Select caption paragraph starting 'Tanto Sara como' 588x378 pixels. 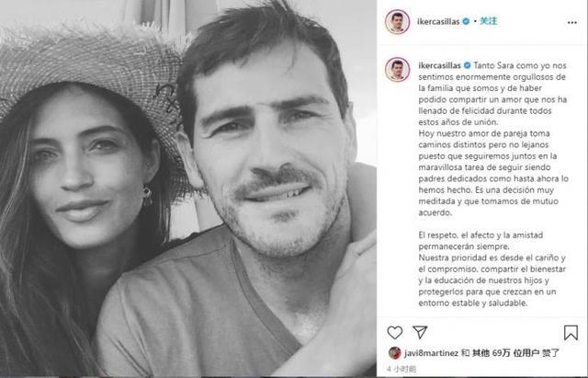pos(492,94)
